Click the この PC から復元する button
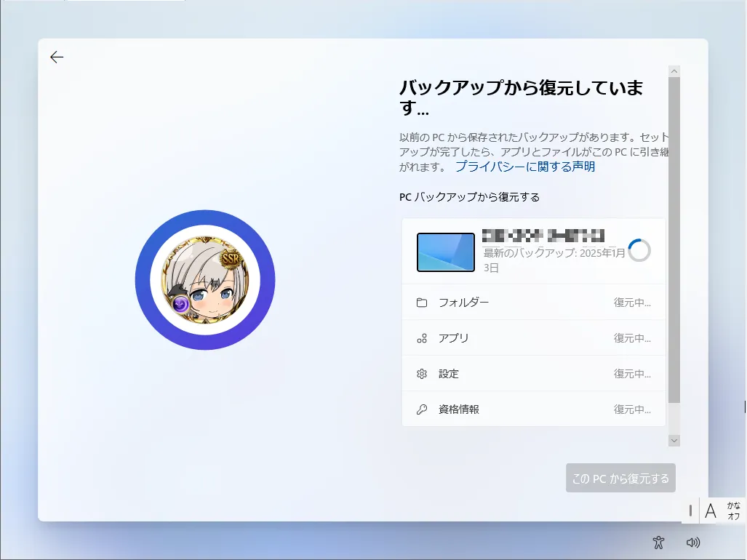The image size is (747, 560). pos(620,478)
